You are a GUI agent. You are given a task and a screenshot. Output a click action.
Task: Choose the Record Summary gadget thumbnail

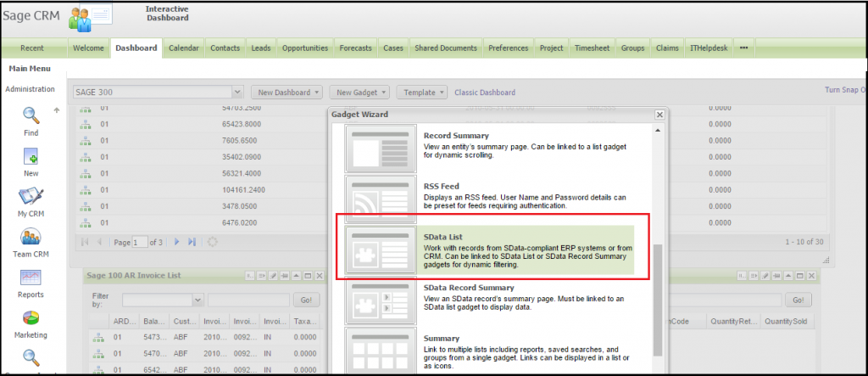381,148
